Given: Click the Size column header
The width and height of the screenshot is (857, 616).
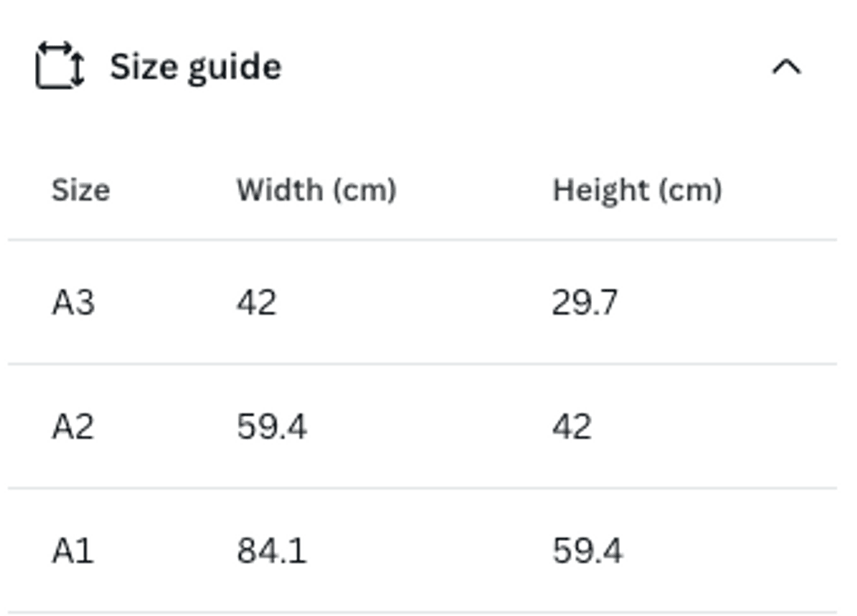Looking at the screenshot, I should [x=81, y=191].
